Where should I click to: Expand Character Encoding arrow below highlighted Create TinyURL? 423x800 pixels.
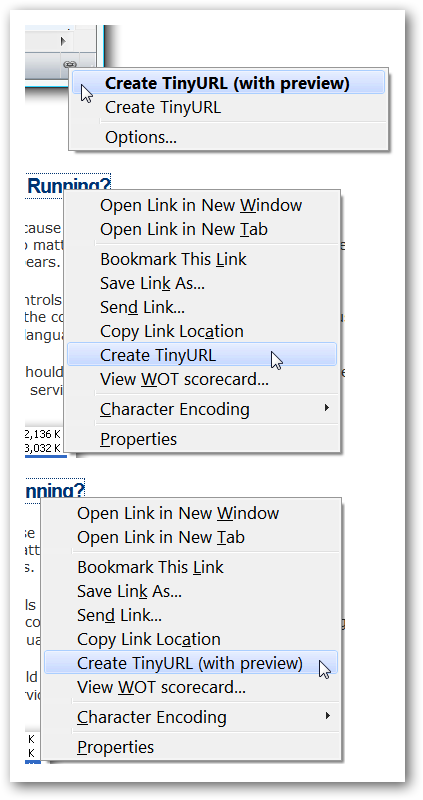coord(327,408)
